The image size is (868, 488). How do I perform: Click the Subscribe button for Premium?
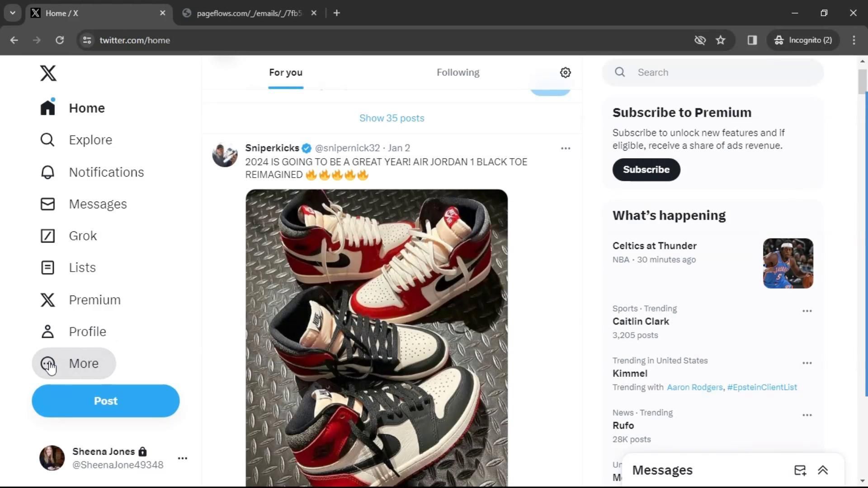tap(646, 169)
